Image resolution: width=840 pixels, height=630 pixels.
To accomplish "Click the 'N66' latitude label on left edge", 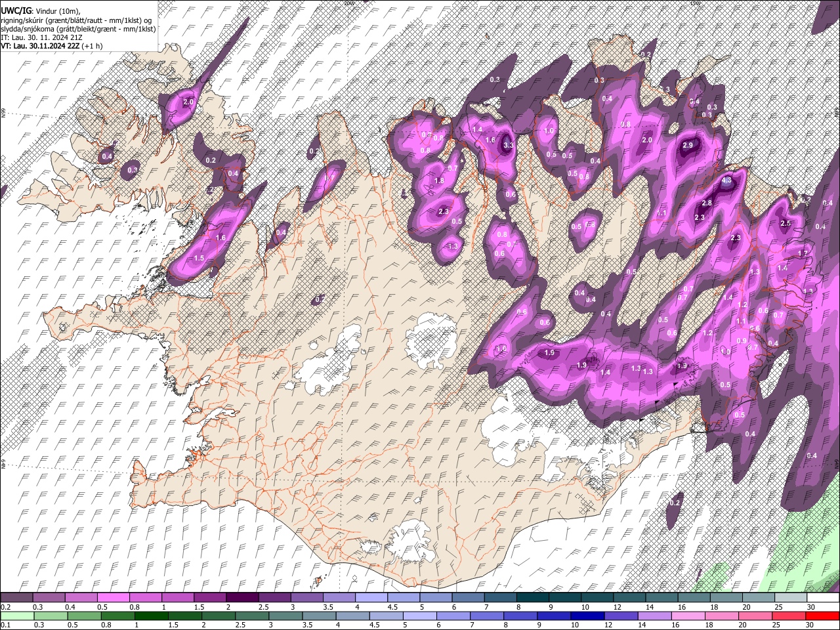I will (3, 113).
